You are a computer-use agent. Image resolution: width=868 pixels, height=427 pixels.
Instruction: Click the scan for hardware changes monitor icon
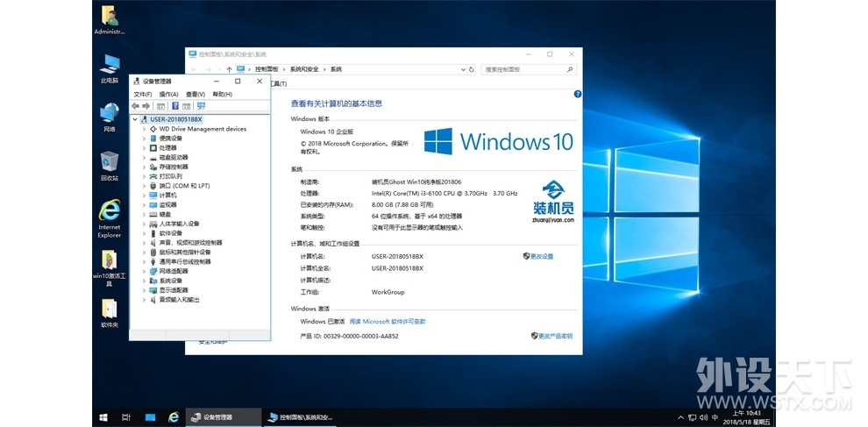click(x=201, y=106)
